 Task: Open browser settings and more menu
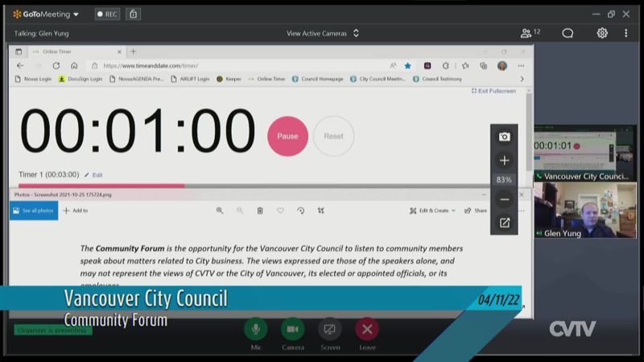[x=521, y=66]
